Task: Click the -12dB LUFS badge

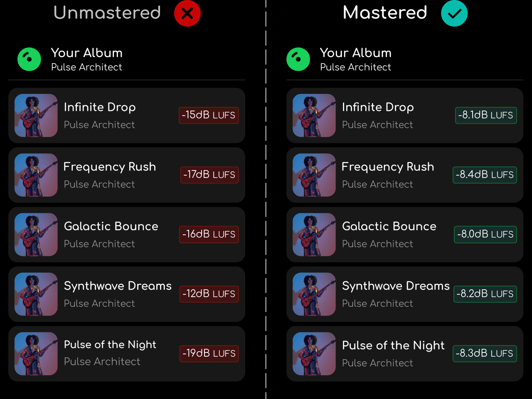Action: 209,294
